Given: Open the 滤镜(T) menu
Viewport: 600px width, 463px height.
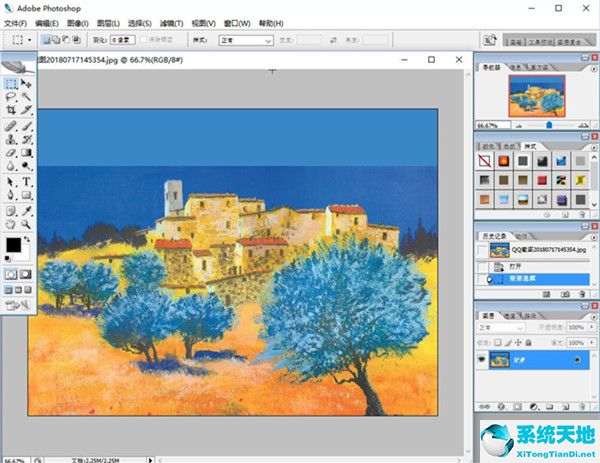Looking at the screenshot, I should pyautogui.click(x=171, y=23).
